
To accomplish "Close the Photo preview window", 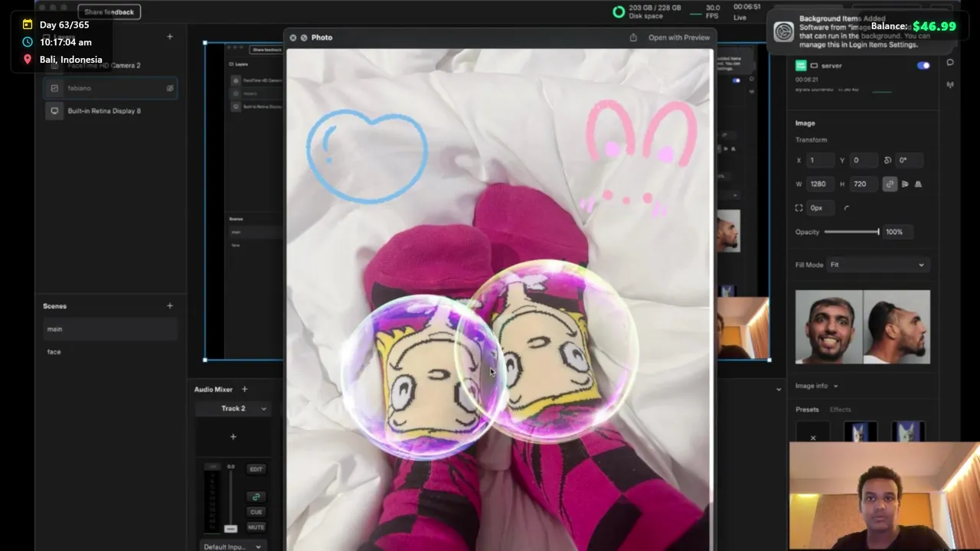I will point(292,37).
